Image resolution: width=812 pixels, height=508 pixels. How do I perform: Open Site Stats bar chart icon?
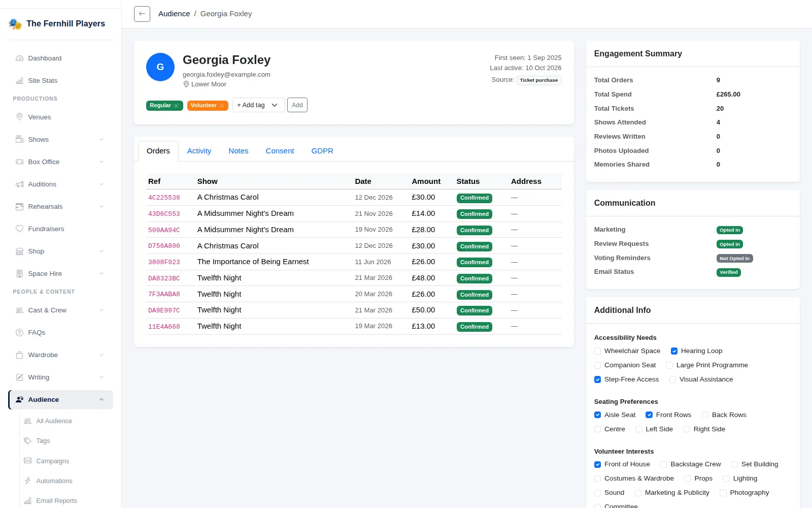point(19,81)
